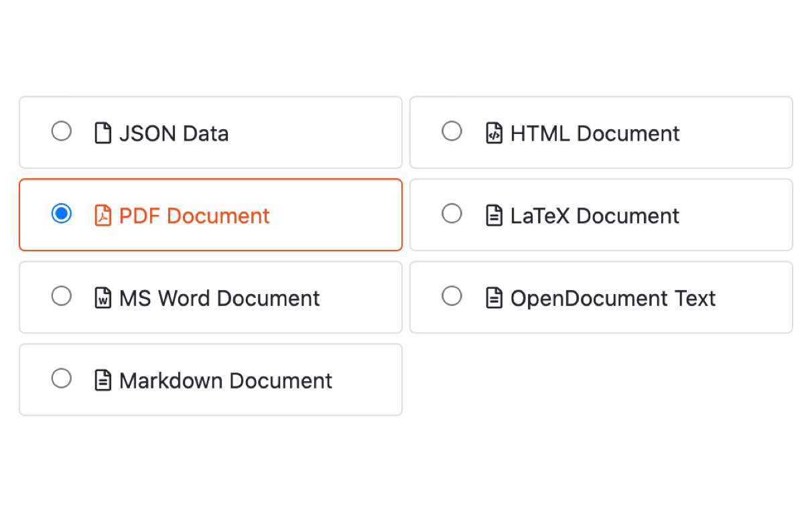Click the HTML Document code icon

(x=494, y=133)
